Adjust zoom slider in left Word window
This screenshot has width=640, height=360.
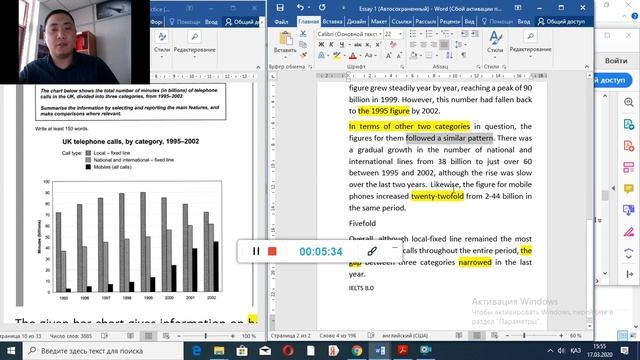(205, 336)
